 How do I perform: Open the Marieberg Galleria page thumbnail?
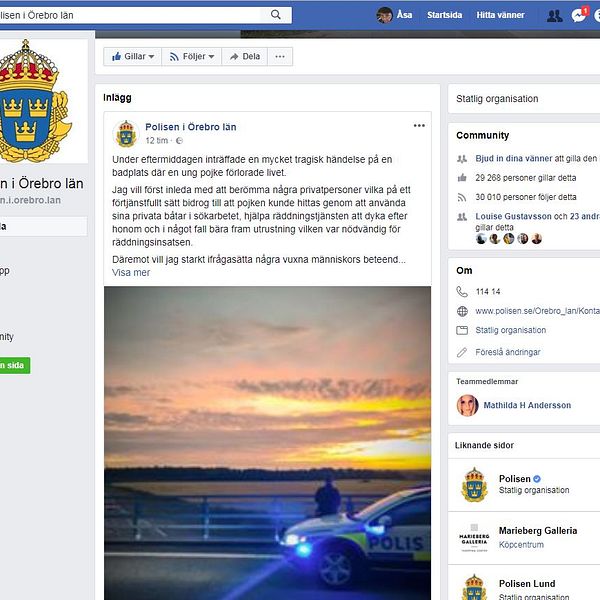[x=474, y=538]
